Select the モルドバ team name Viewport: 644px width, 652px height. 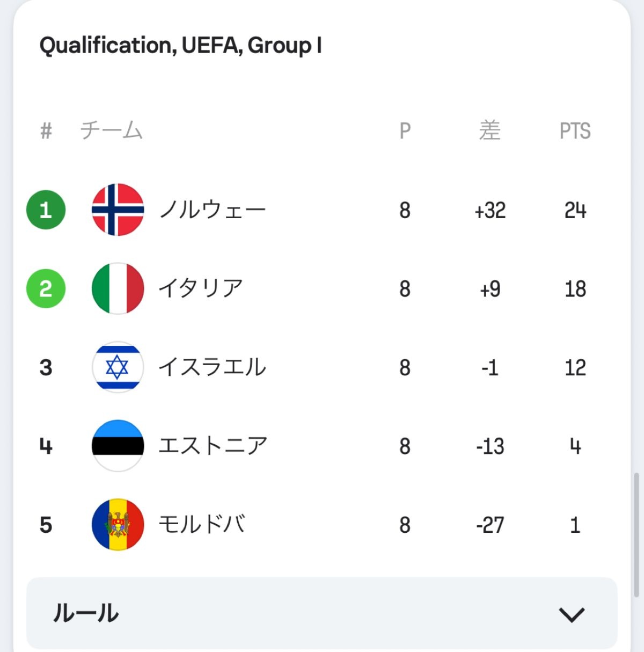pos(202,525)
